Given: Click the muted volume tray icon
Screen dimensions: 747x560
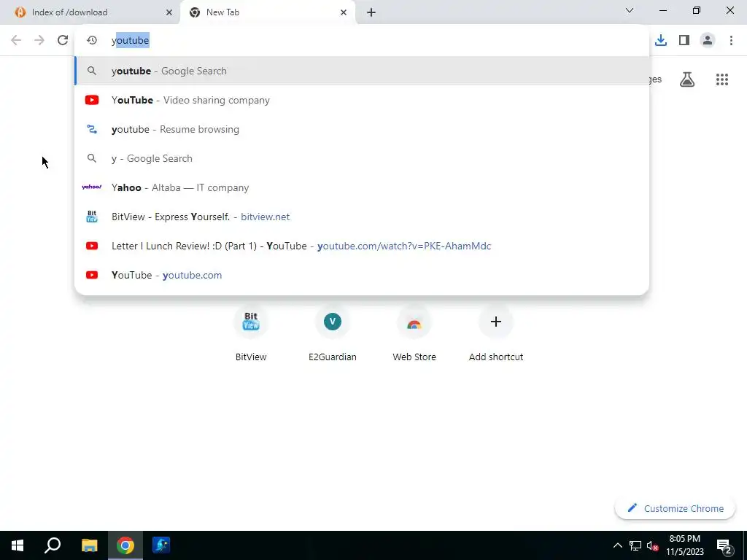Looking at the screenshot, I should click(652, 545).
